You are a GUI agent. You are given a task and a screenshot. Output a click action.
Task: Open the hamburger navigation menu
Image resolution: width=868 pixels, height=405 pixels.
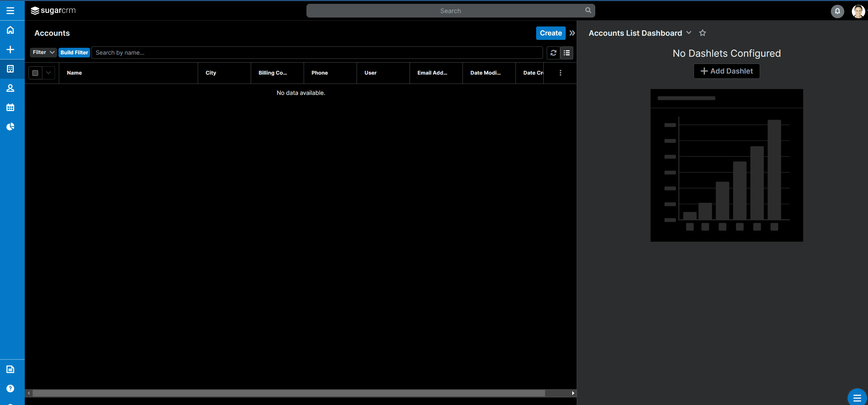coord(10,11)
